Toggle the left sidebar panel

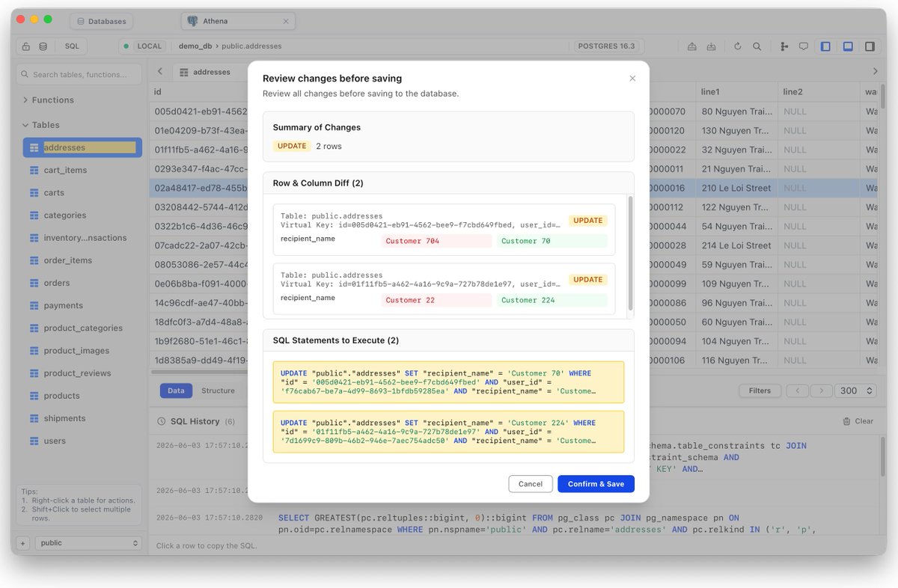pyautogui.click(x=825, y=46)
